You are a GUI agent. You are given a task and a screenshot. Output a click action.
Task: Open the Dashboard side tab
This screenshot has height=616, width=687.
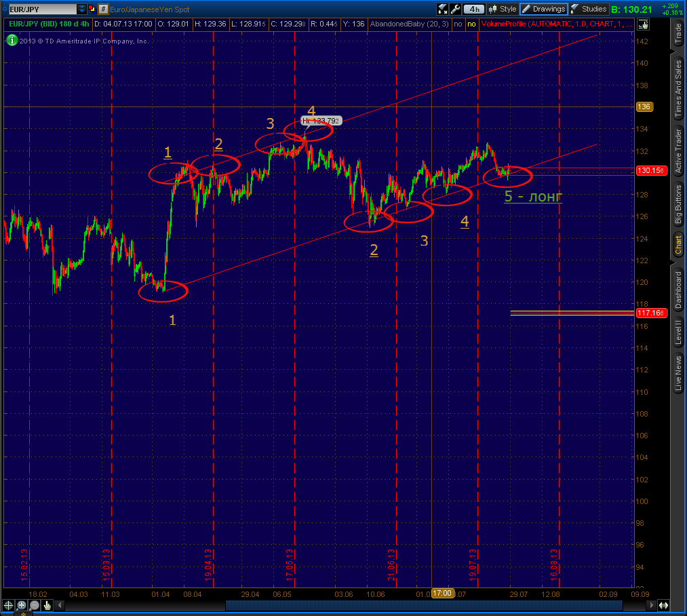(x=678, y=290)
